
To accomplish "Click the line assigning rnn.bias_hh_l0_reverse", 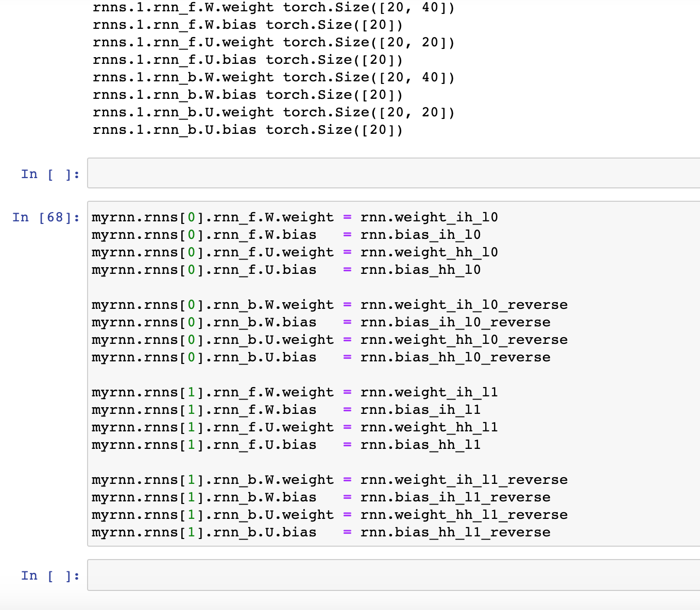I will pos(321,357).
